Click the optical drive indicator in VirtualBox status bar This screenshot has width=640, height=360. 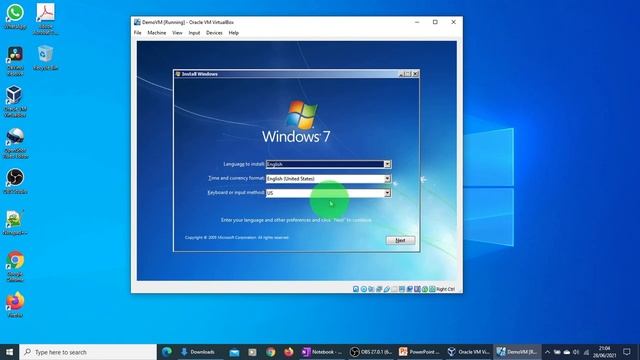pyautogui.click(x=364, y=289)
